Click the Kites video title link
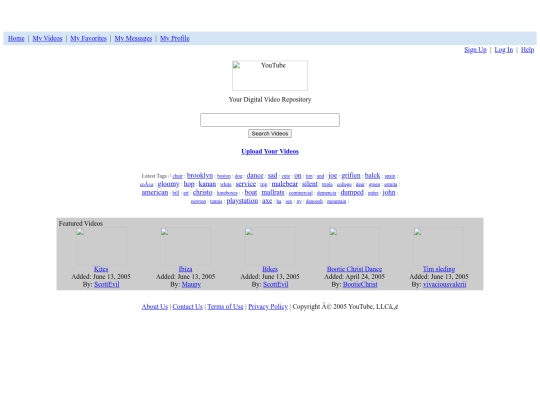This screenshot has height=405, width=540. coord(101,269)
